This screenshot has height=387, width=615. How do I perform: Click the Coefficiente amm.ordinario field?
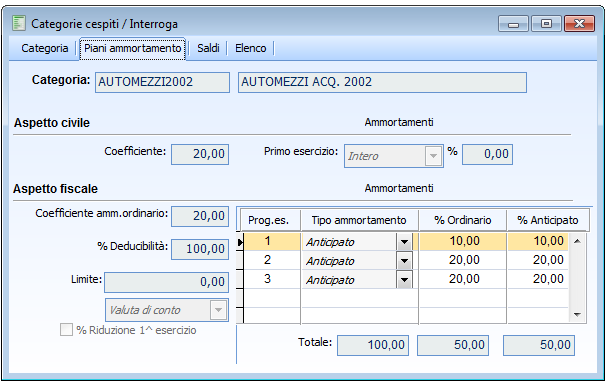tap(200, 216)
